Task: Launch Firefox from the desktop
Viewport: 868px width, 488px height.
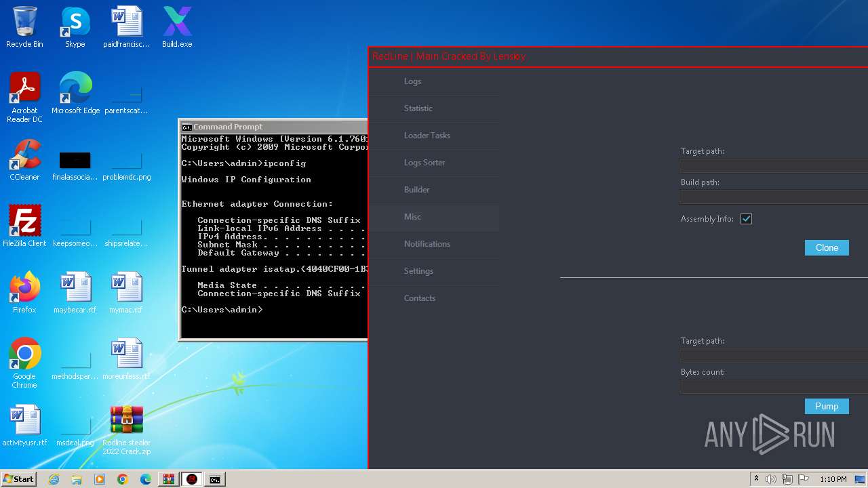Action: point(24,293)
